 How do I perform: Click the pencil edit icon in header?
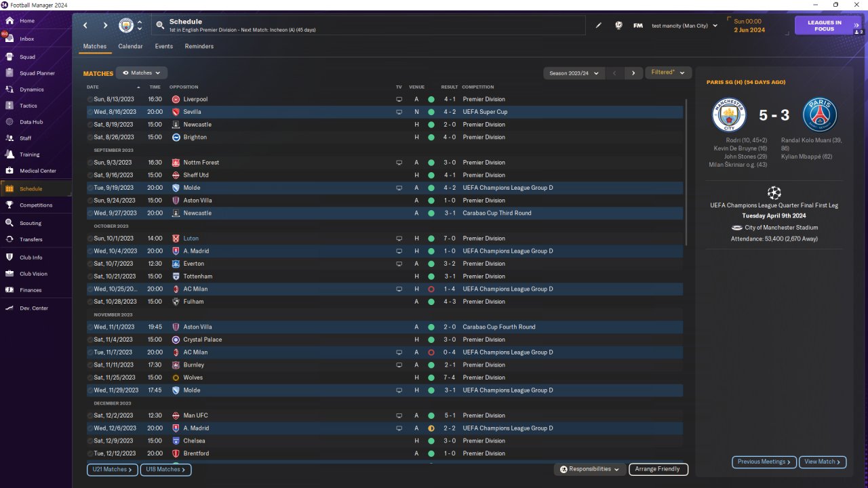599,26
